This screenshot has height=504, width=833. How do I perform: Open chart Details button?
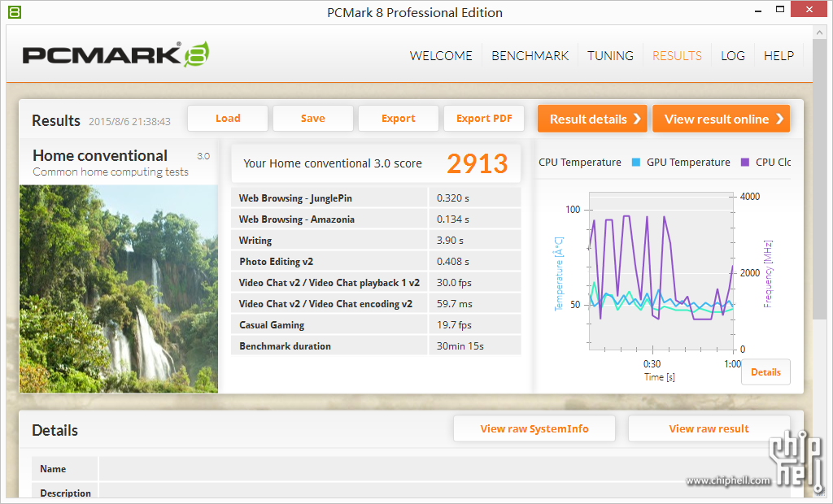click(x=765, y=372)
